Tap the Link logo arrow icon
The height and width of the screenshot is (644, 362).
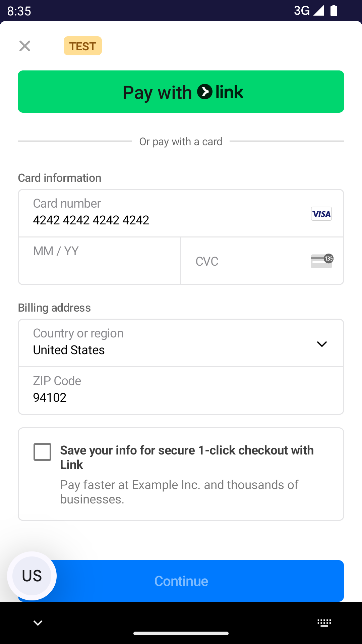pyautogui.click(x=205, y=92)
